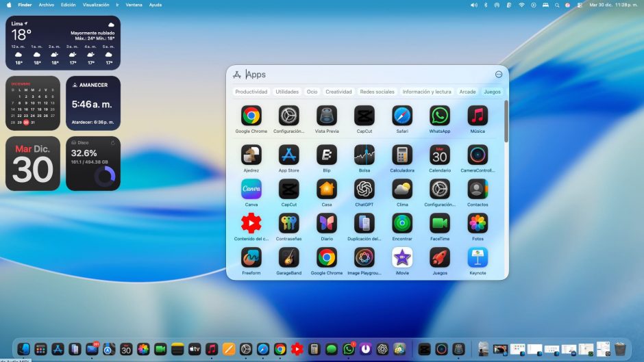Launch the Keynote app
The height and width of the screenshot is (362, 644).
(478, 257)
